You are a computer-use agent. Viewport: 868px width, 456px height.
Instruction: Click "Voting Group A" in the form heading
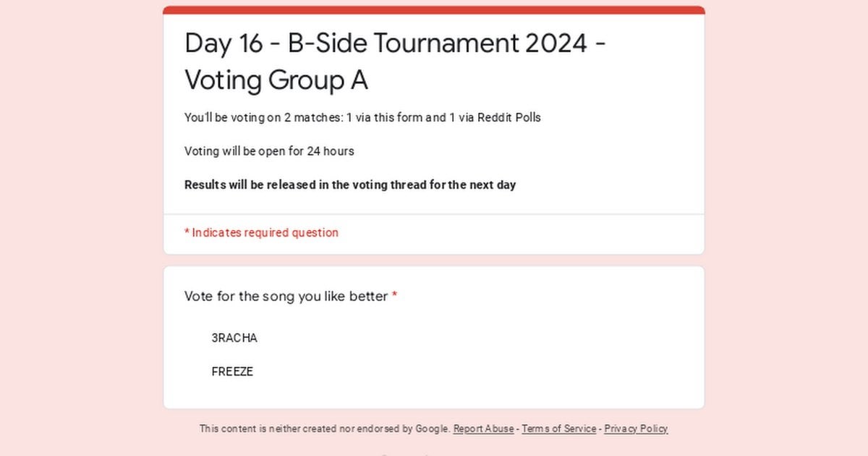point(276,80)
